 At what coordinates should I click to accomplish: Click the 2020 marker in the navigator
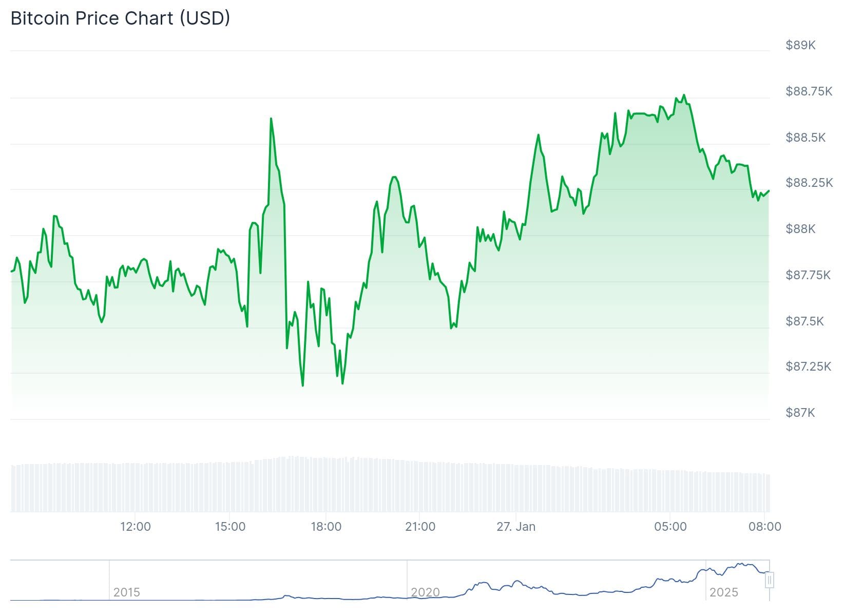pos(425,592)
